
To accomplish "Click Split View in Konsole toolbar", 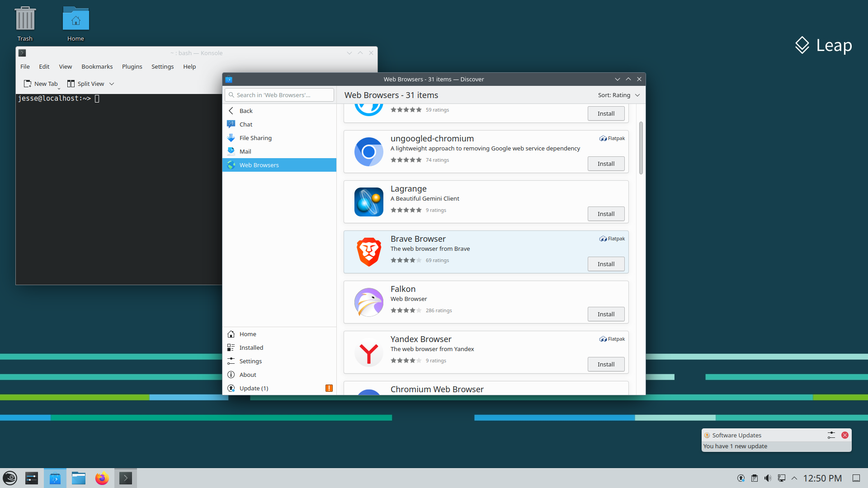I will (x=86, y=84).
